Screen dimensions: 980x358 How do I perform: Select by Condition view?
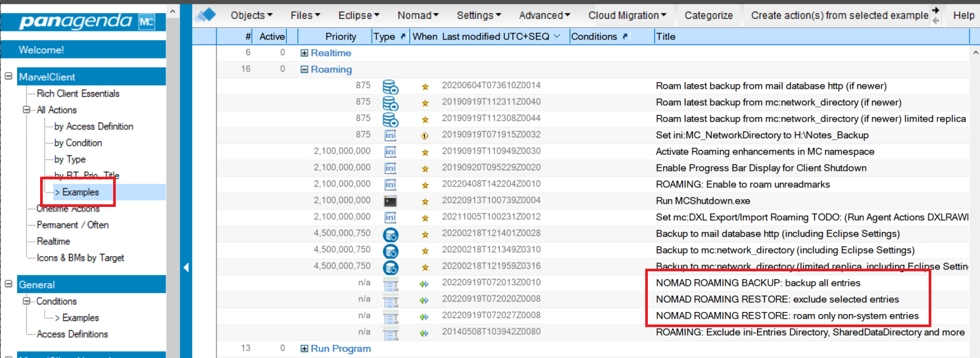78,143
